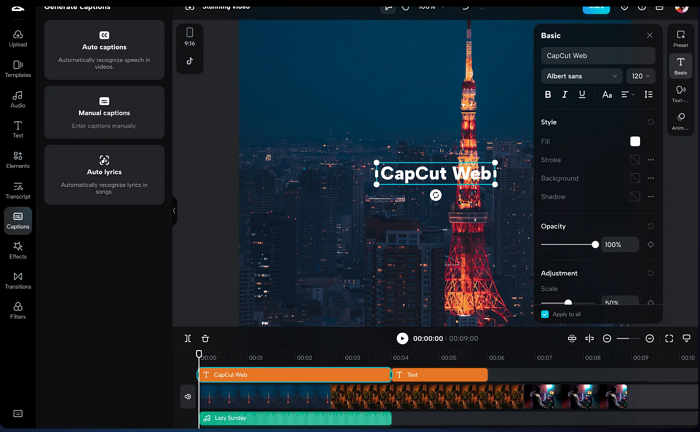Fit timeline to screen icon

click(x=669, y=339)
